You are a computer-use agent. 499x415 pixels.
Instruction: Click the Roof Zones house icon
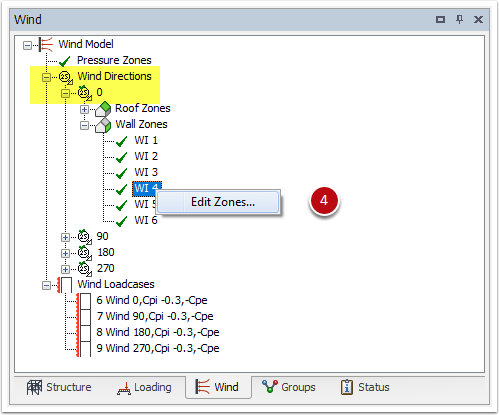coord(103,109)
